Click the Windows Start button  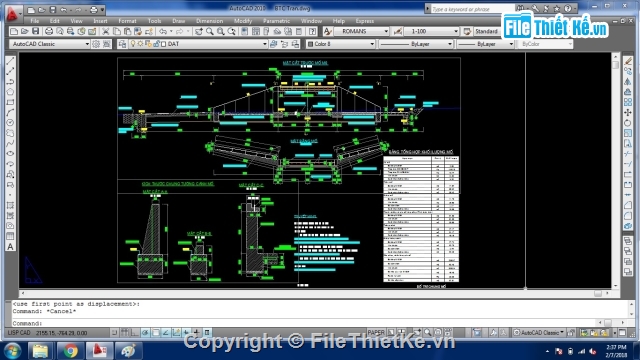(x=12, y=351)
